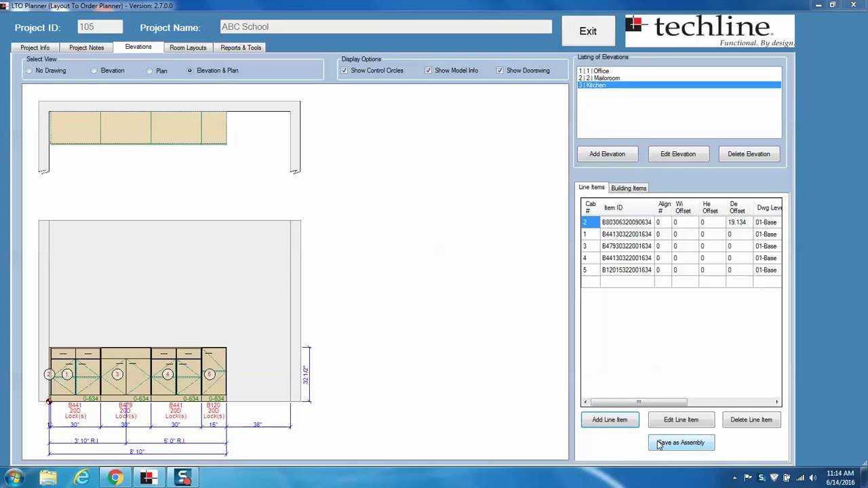Image resolution: width=868 pixels, height=488 pixels.
Task: Click the B120 20D model label
Action: pyautogui.click(x=214, y=411)
